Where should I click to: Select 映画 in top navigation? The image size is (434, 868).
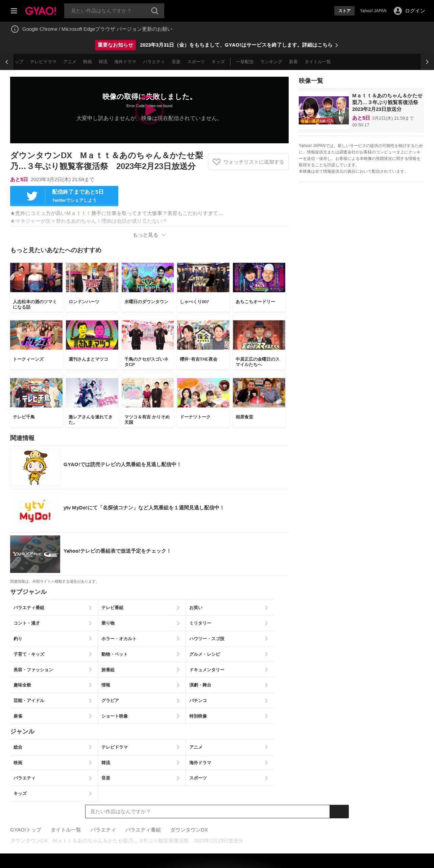[x=88, y=62]
